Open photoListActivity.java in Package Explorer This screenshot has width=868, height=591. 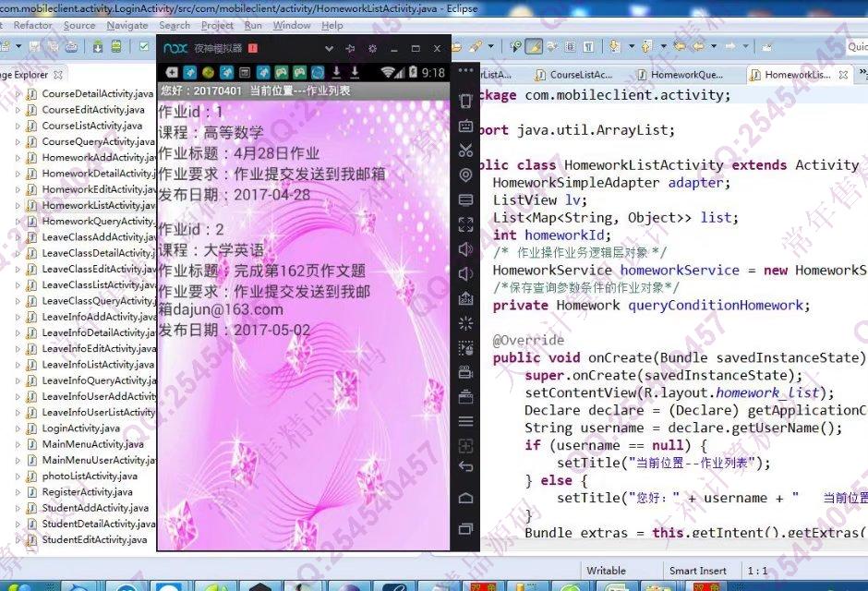(90, 476)
